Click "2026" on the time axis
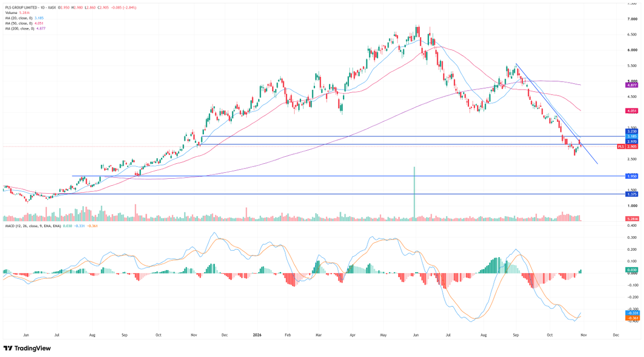This screenshot has height=357, width=644. coord(258,334)
